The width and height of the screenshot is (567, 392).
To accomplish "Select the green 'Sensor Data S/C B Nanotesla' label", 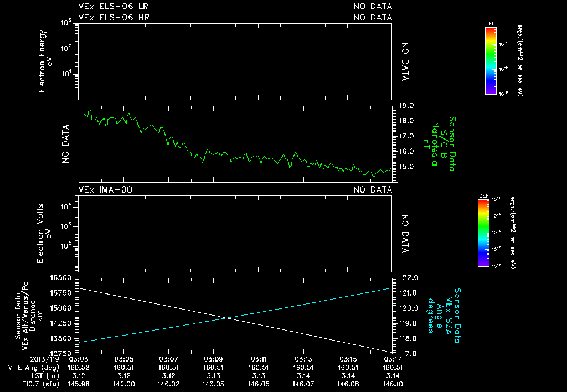I will 440,144.
